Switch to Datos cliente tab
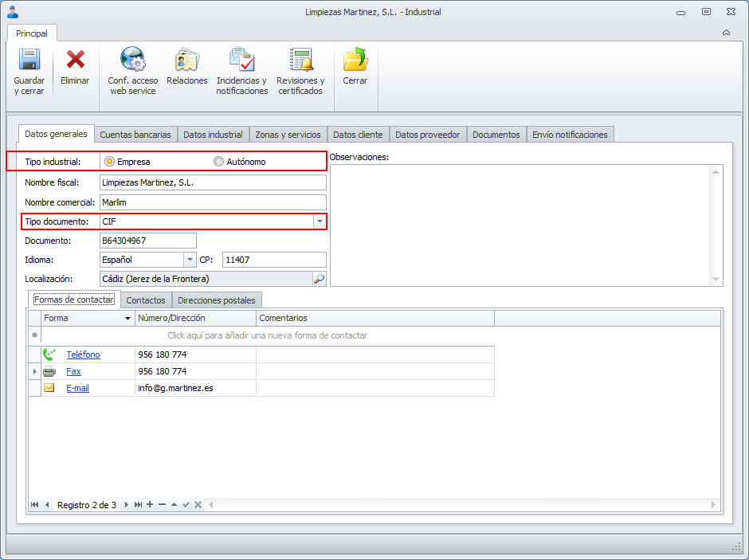The width and height of the screenshot is (749, 560). tap(358, 135)
